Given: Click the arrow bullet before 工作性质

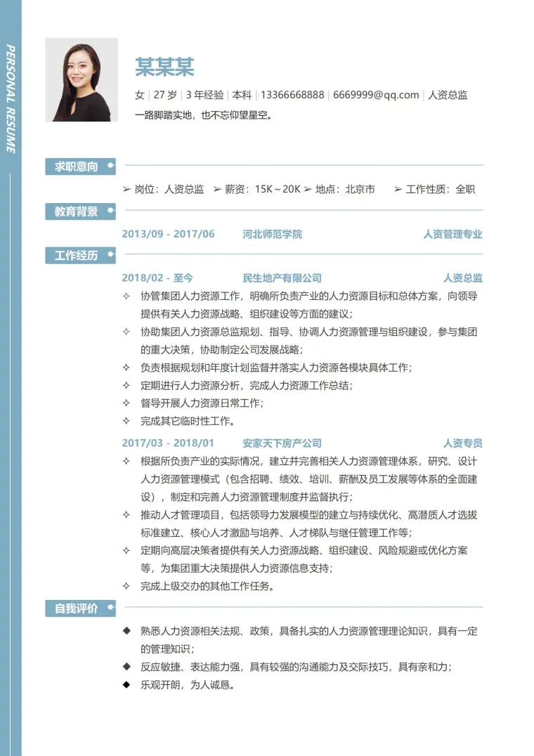Looking at the screenshot, I should coord(398,190).
